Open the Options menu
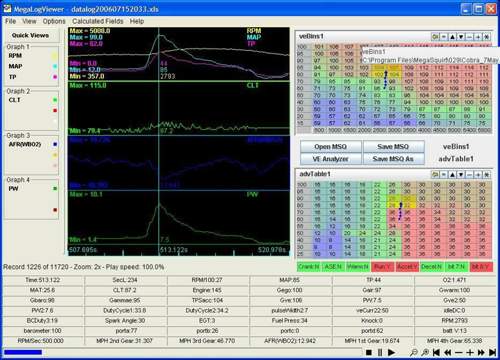The width and height of the screenshot is (500, 360). [54, 21]
